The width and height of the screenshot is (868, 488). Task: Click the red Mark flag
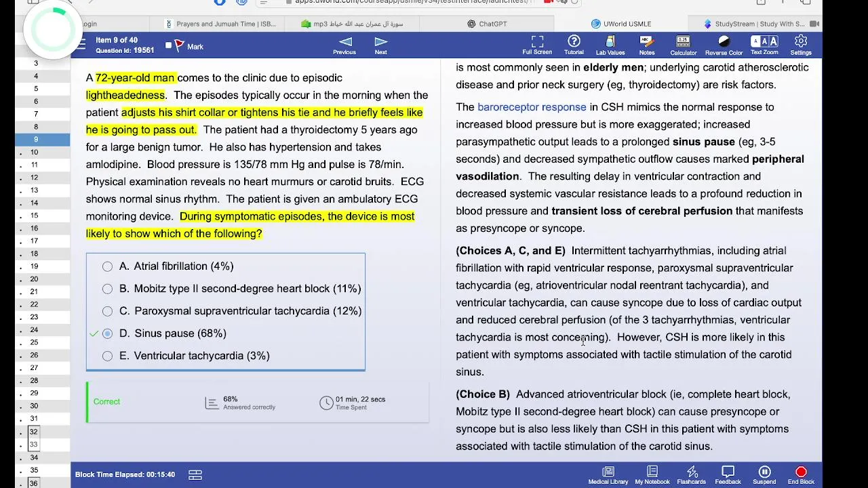tap(180, 46)
